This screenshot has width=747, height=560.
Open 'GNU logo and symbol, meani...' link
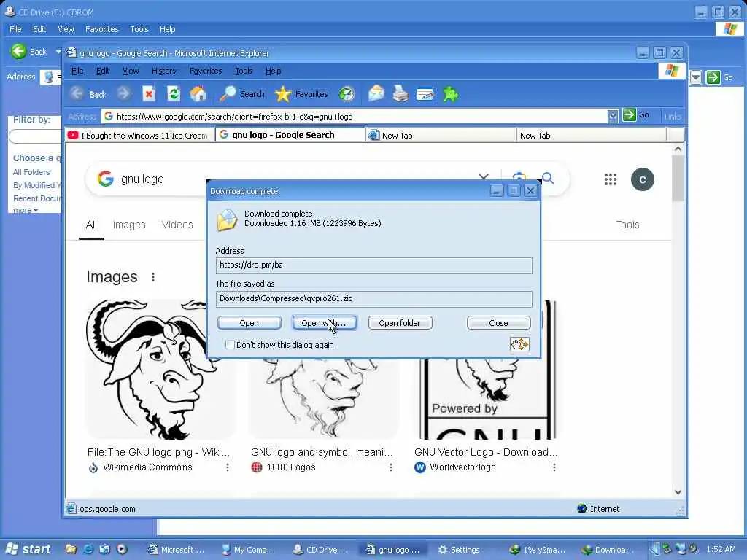(322, 452)
